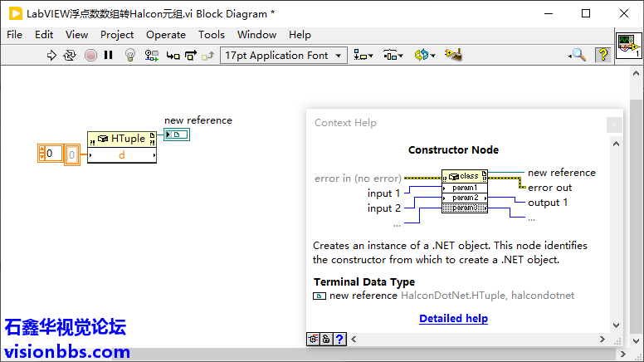
Task: Open the Reorder dropdown in toolbar
Action: [425, 56]
